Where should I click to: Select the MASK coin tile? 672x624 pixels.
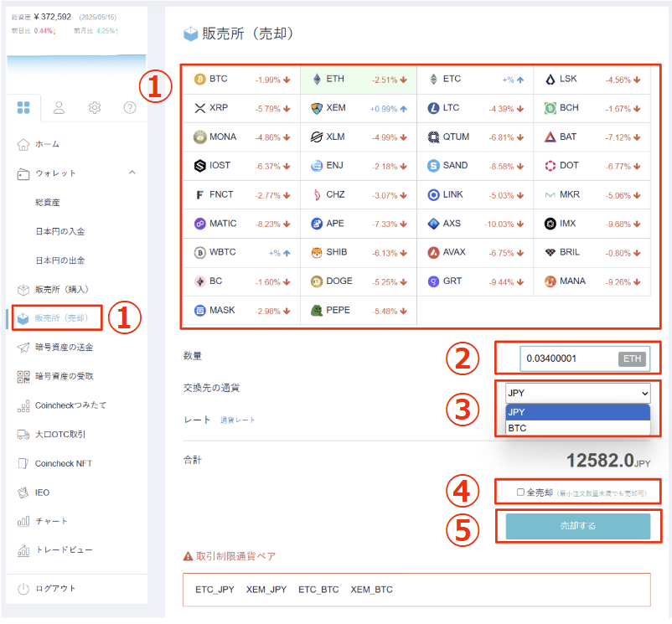[x=241, y=311]
